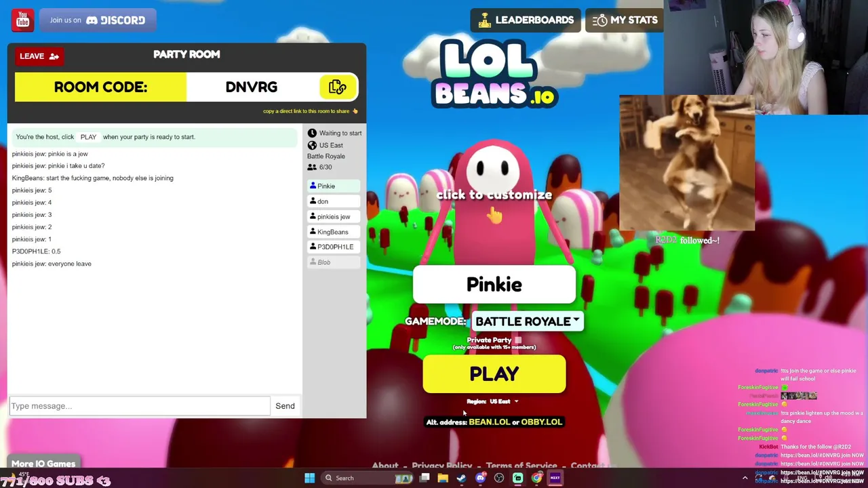
Task: Open the Leaderboards page
Action: coord(526,20)
